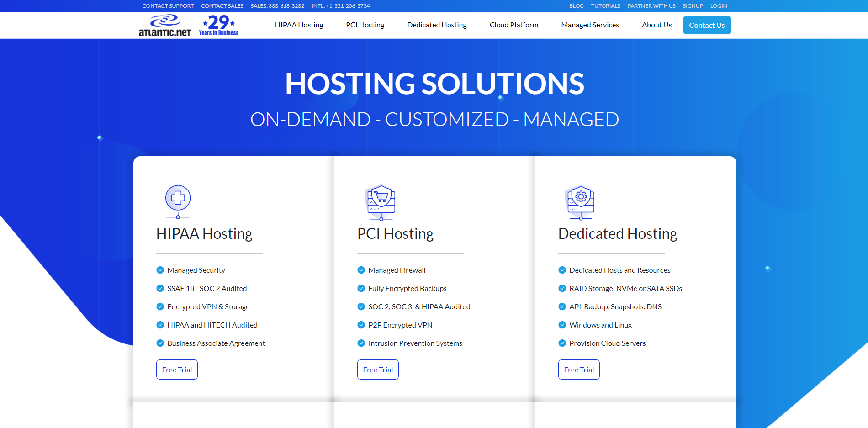Click the ON-DEMAND - CUSTOMIZED - MANAGED subtitle
This screenshot has width=868, height=428.
tap(434, 120)
